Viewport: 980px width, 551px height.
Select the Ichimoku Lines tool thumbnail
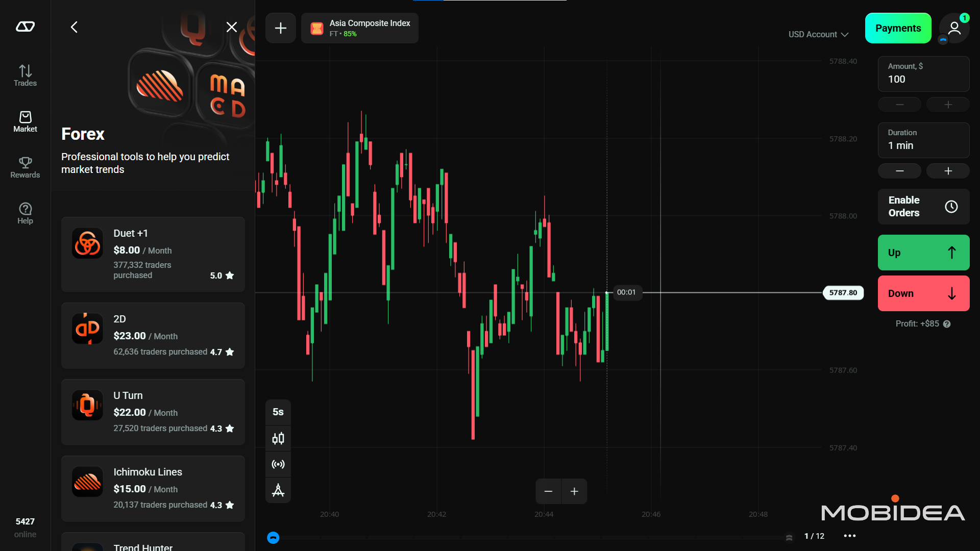click(87, 481)
